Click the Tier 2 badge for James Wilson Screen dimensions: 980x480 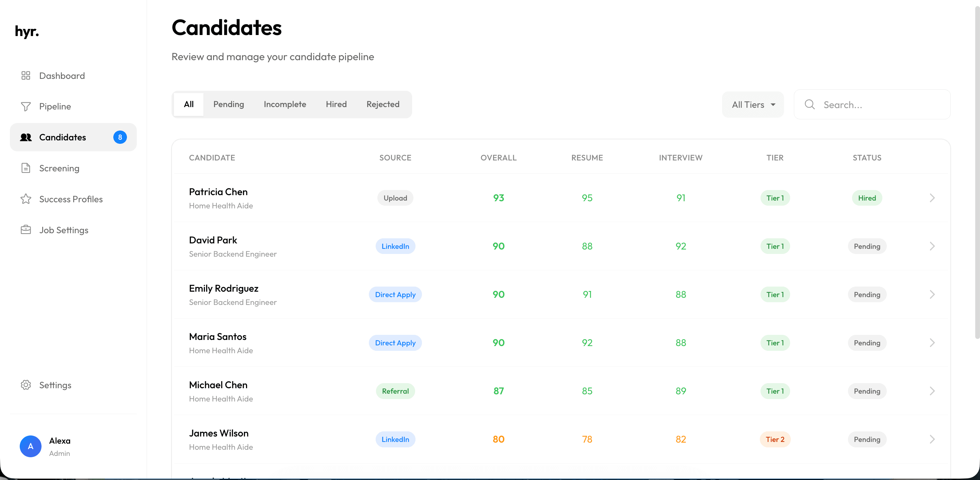click(x=774, y=439)
